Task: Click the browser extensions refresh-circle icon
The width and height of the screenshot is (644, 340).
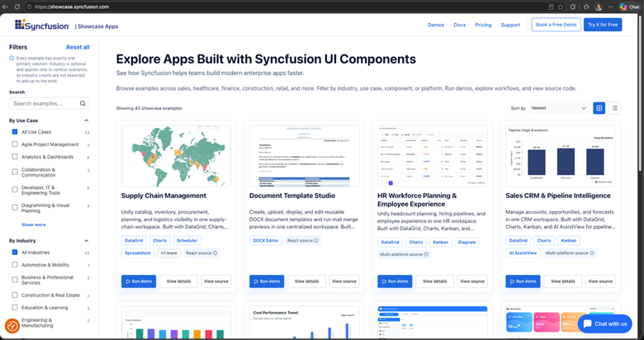Action: [x=573, y=7]
